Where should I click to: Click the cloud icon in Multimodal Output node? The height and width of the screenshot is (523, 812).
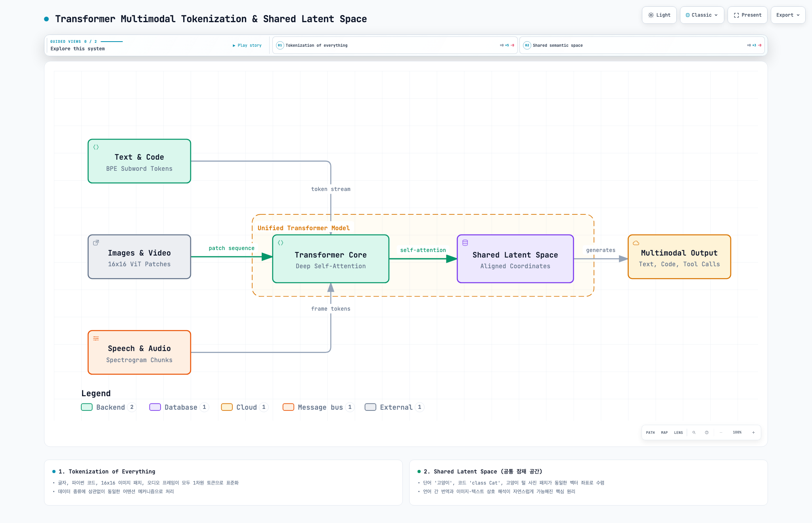[x=636, y=243]
